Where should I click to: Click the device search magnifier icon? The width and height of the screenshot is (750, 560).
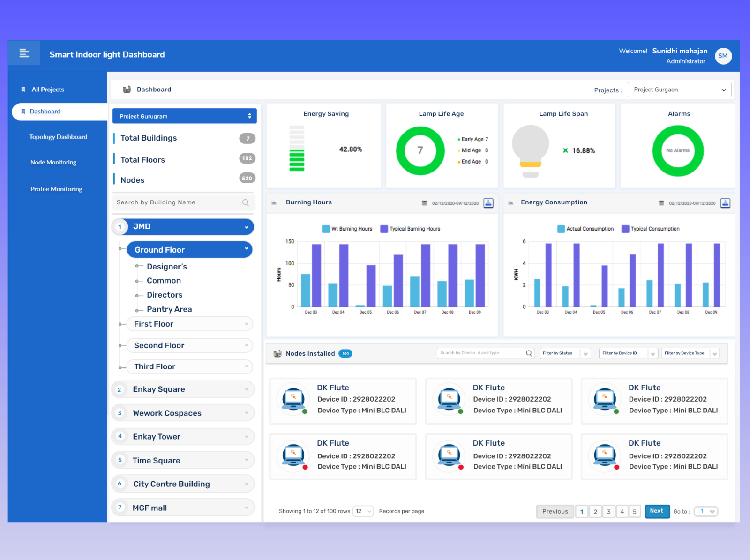529,353
